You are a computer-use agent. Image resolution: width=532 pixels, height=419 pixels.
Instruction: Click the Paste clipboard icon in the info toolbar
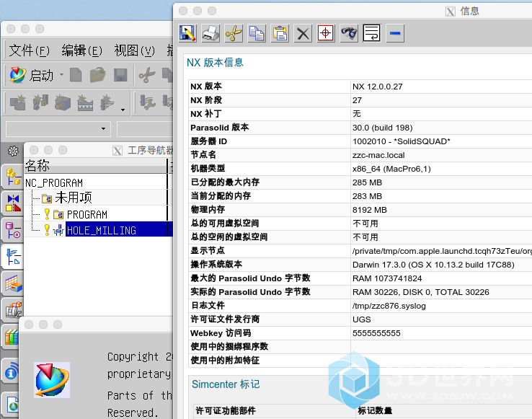pyautogui.click(x=280, y=33)
